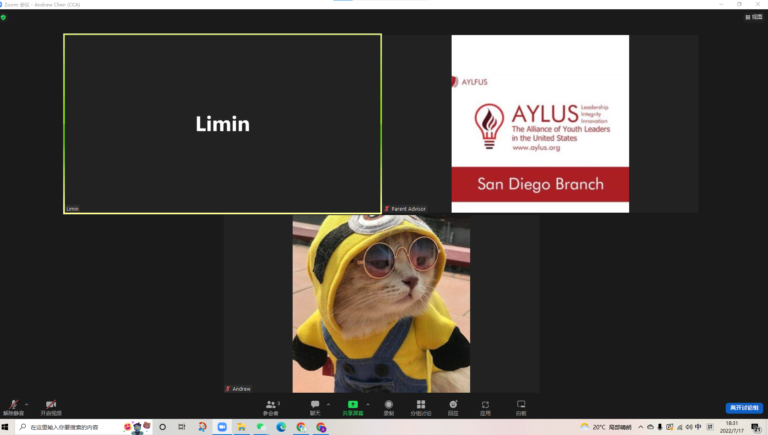
Task: Open the notification center icon
Action: click(756, 427)
